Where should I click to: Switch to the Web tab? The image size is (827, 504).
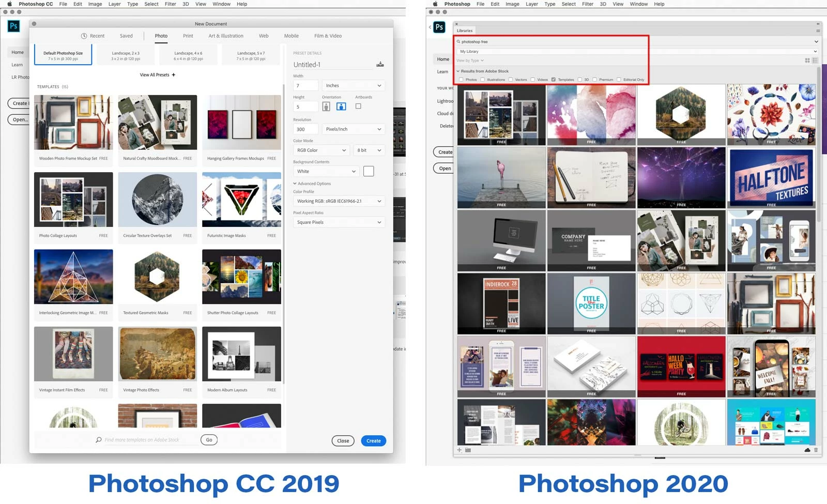[264, 36]
